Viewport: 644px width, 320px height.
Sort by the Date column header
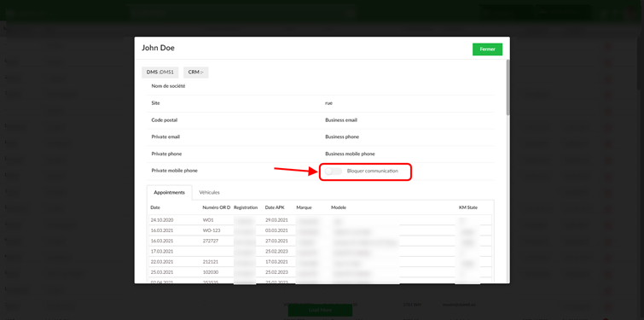(155, 207)
